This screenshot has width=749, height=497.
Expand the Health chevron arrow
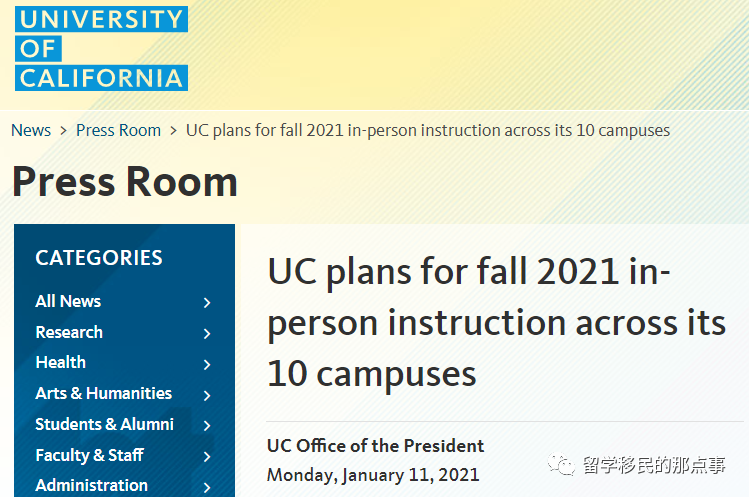[207, 364]
